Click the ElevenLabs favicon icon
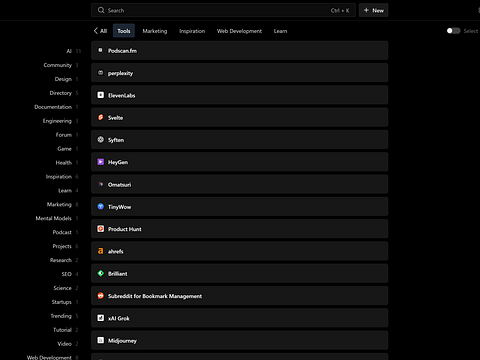 point(100,95)
